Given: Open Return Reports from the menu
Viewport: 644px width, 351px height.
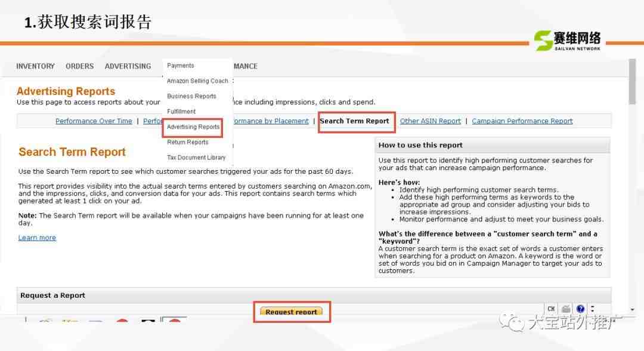Looking at the screenshot, I should (187, 142).
